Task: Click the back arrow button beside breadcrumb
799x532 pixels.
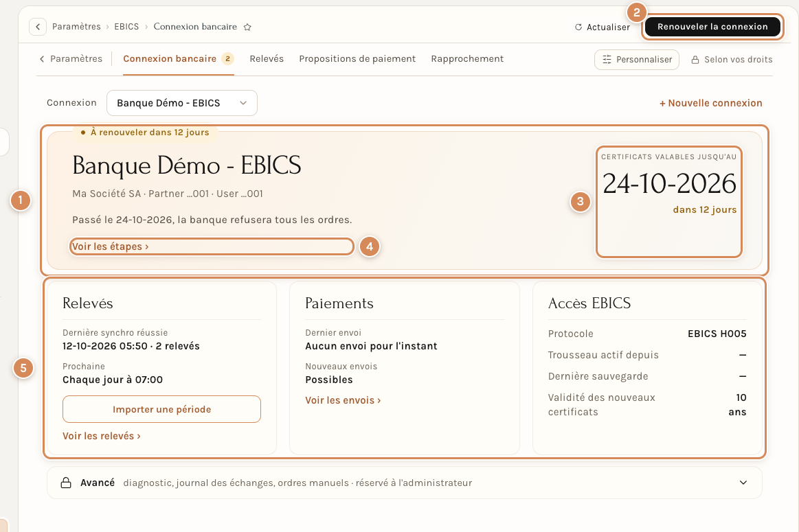Action: (38, 27)
